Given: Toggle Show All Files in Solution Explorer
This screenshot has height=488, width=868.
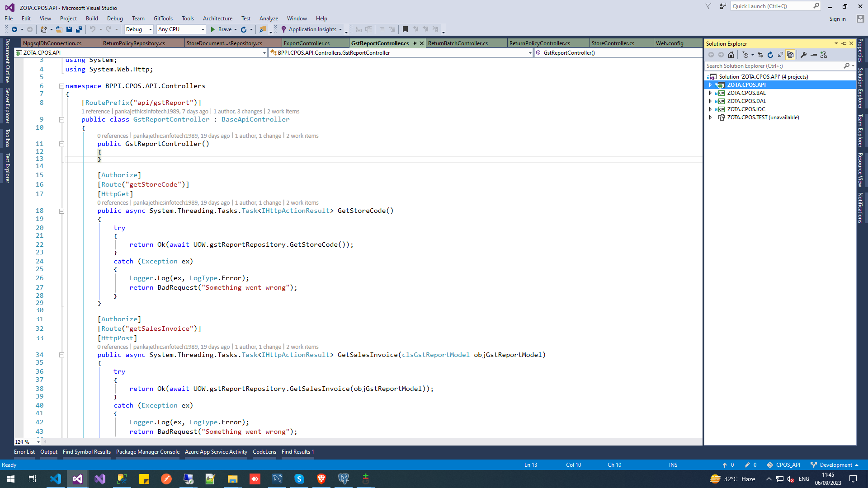Looking at the screenshot, I should pos(790,55).
